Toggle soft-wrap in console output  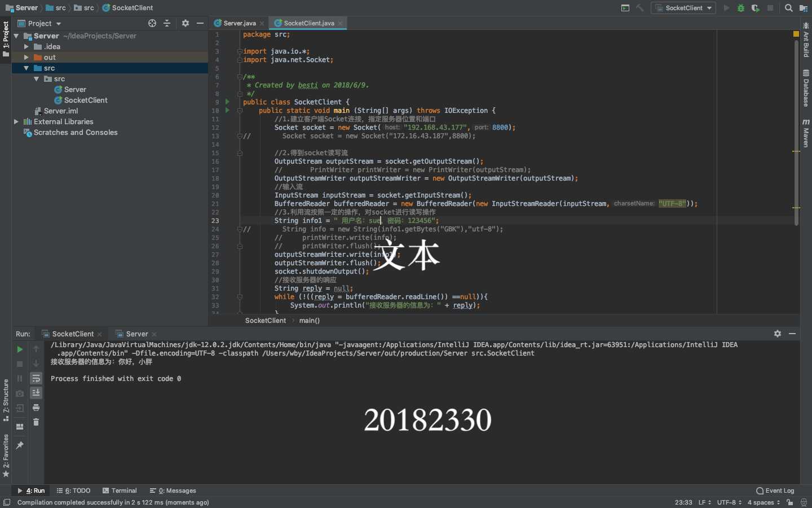[36, 379]
